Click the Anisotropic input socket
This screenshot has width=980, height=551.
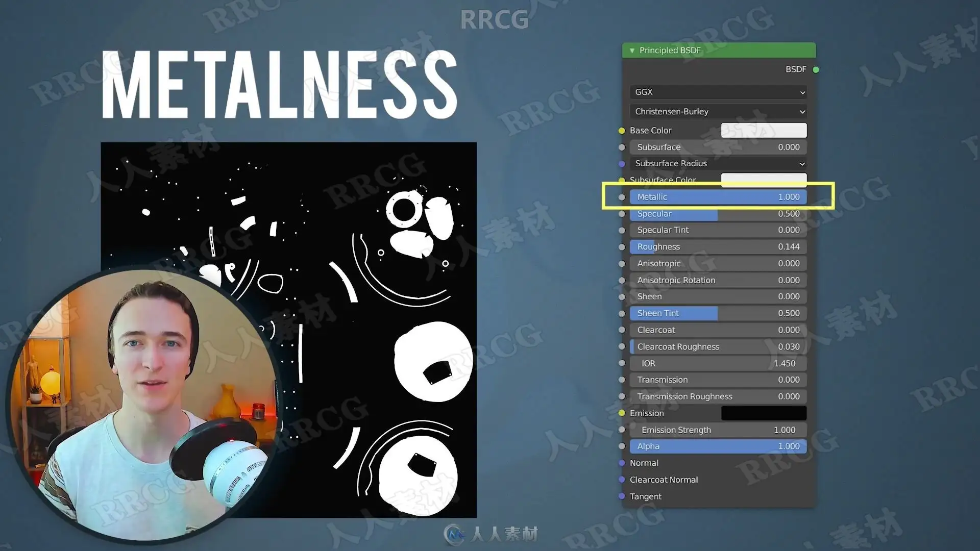tap(622, 264)
